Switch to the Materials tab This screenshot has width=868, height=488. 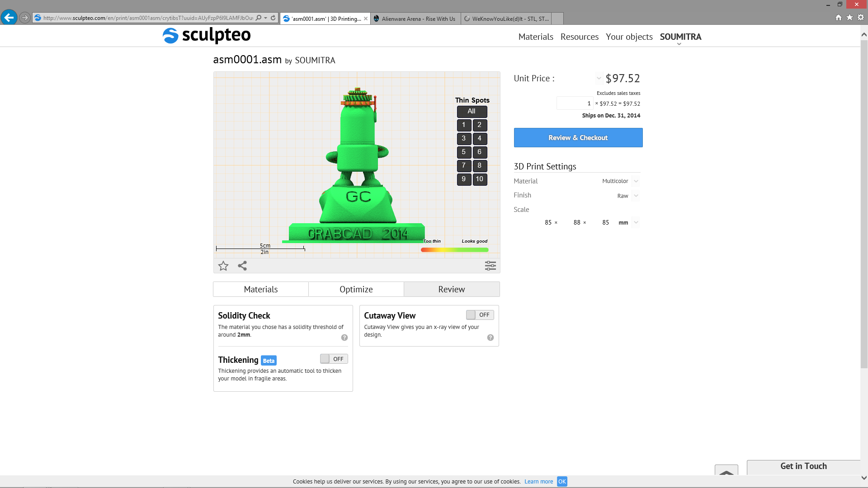point(261,289)
